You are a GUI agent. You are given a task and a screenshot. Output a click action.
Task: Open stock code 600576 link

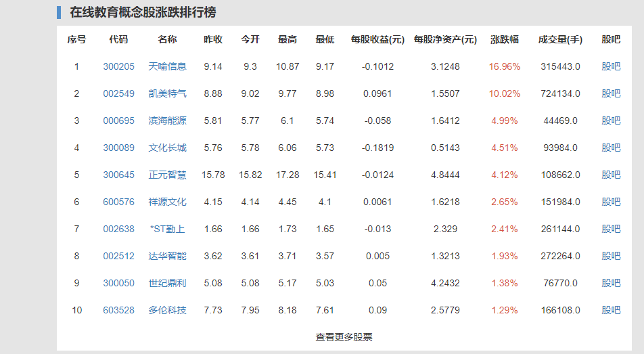118,202
